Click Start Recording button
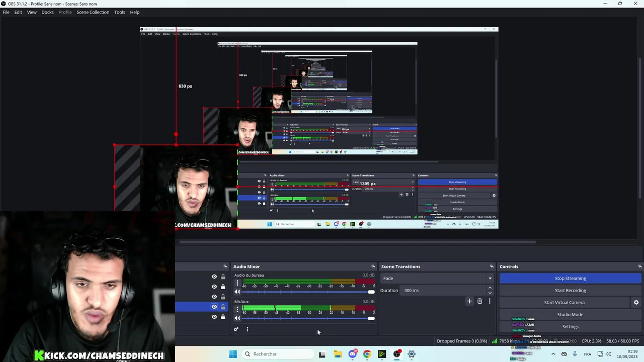644x362 pixels. tap(570, 290)
